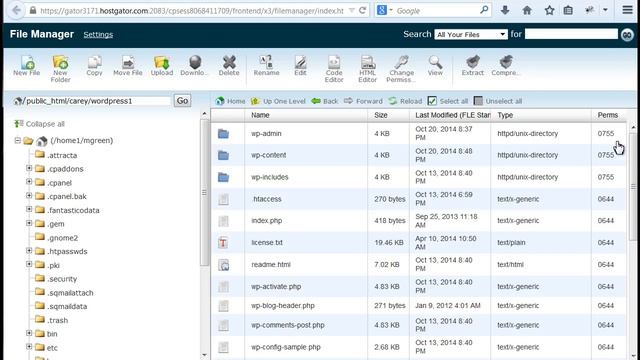Click the Back navigation item

click(325, 101)
